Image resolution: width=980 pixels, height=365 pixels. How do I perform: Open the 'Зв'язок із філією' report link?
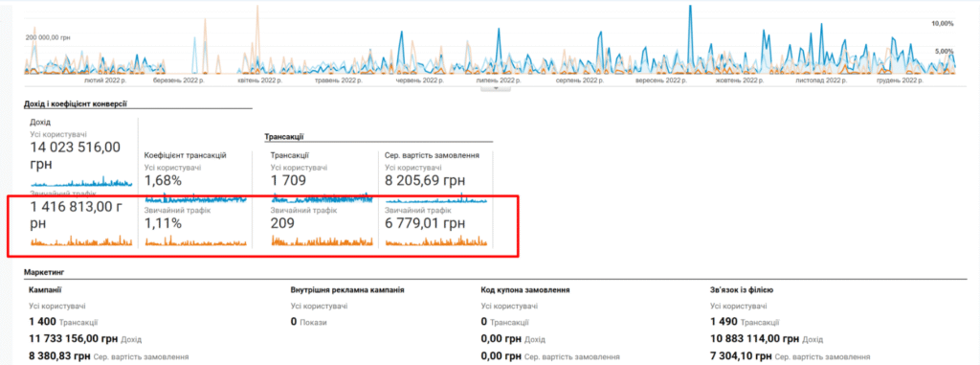tap(743, 290)
